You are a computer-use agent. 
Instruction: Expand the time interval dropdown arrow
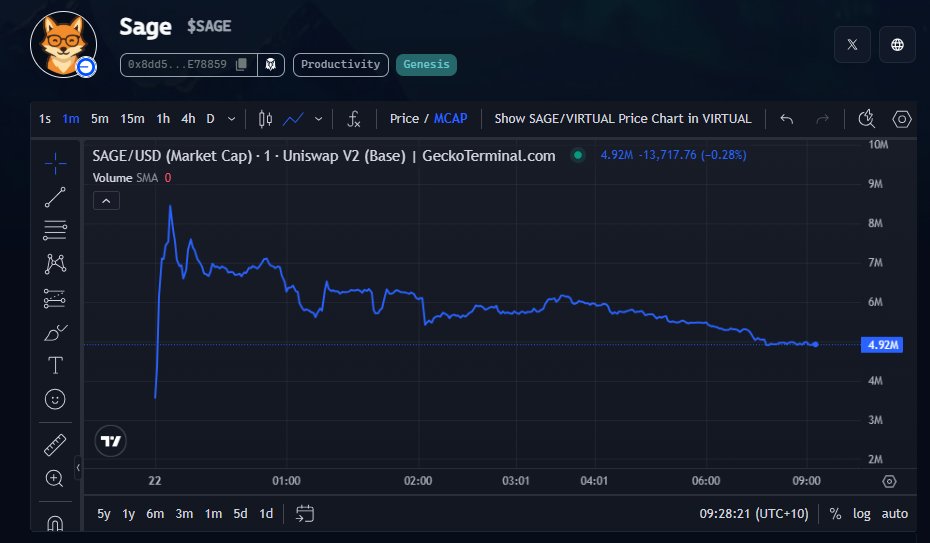point(232,119)
